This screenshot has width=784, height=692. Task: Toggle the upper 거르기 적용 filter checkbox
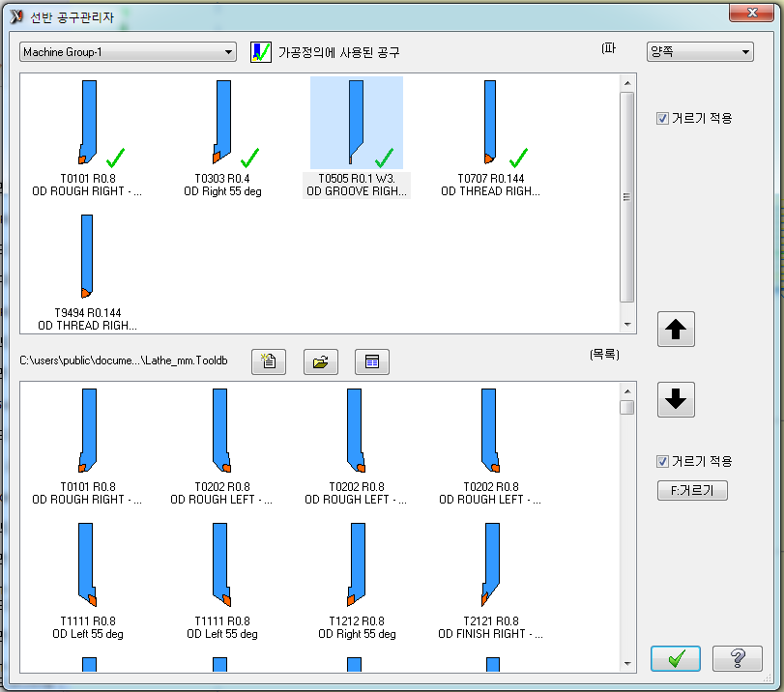[662, 119]
